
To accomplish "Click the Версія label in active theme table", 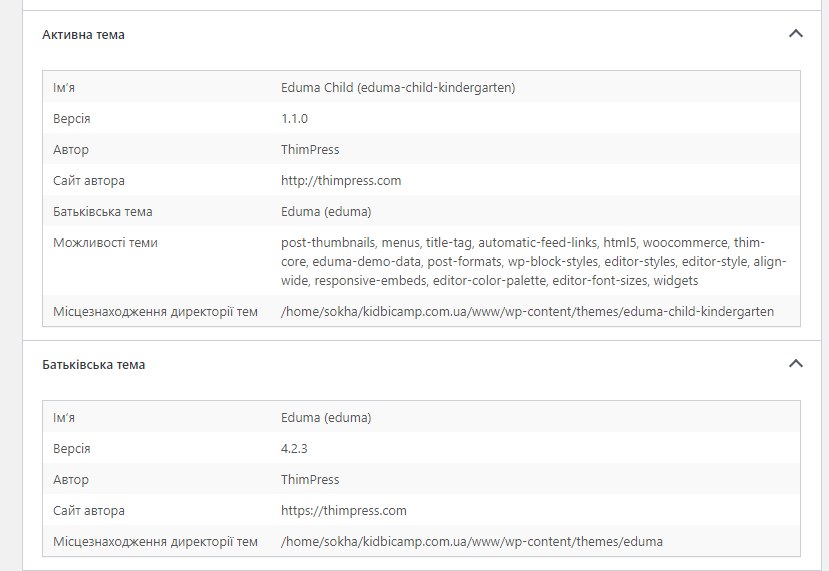I will pyautogui.click(x=71, y=119).
